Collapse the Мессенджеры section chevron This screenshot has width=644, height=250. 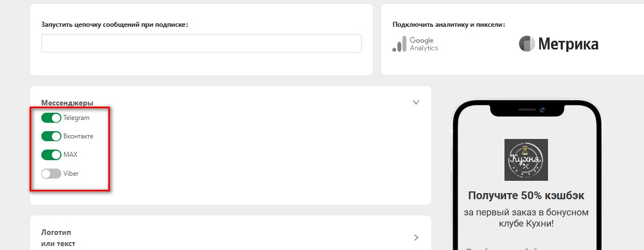pos(416,103)
